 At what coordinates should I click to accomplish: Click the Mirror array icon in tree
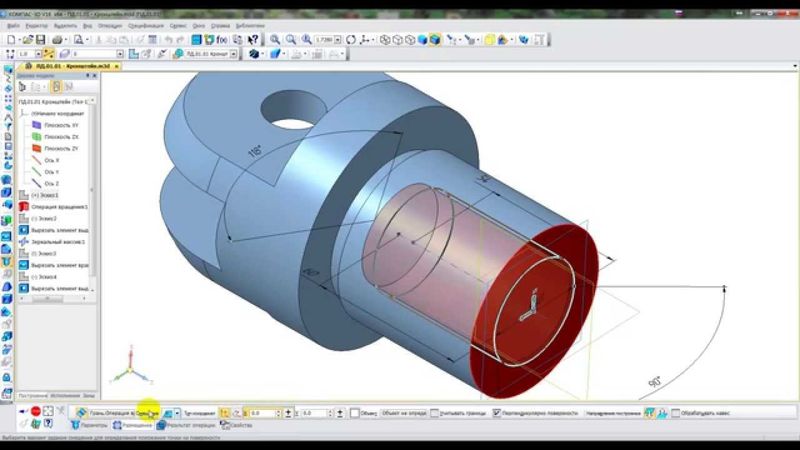pos(23,242)
